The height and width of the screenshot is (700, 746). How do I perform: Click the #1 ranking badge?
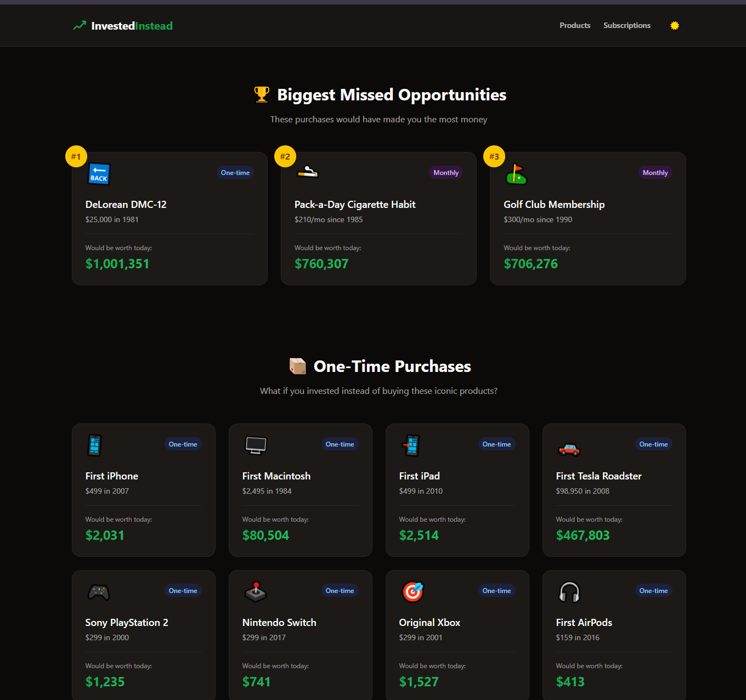[x=76, y=156]
